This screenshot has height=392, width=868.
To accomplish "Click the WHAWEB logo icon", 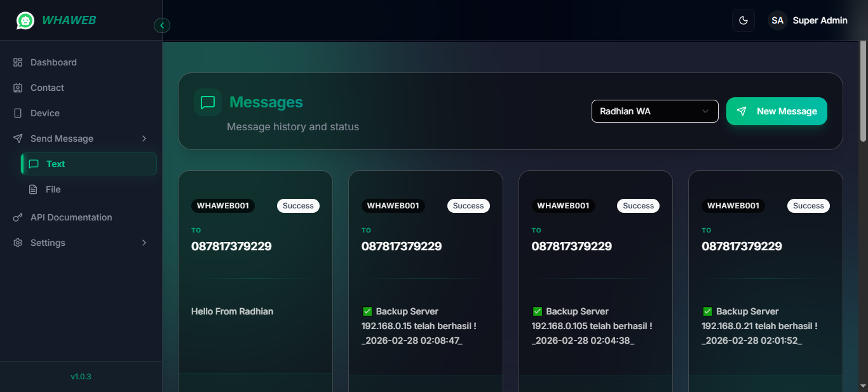I will 25,20.
